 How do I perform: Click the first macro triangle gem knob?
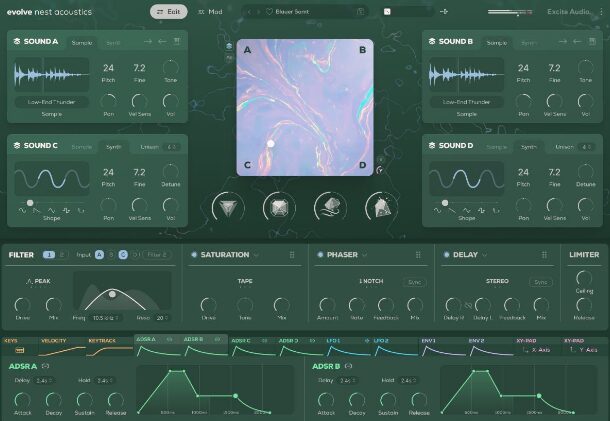(228, 208)
